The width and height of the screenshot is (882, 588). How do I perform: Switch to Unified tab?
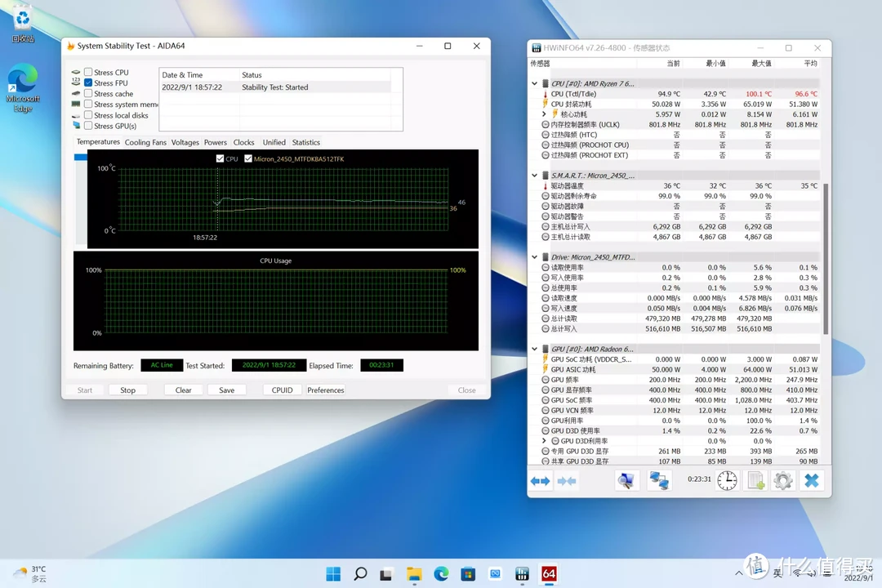click(x=274, y=142)
